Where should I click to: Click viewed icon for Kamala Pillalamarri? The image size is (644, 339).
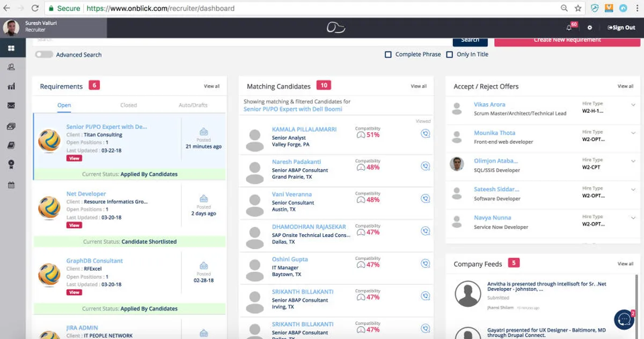pyautogui.click(x=426, y=134)
